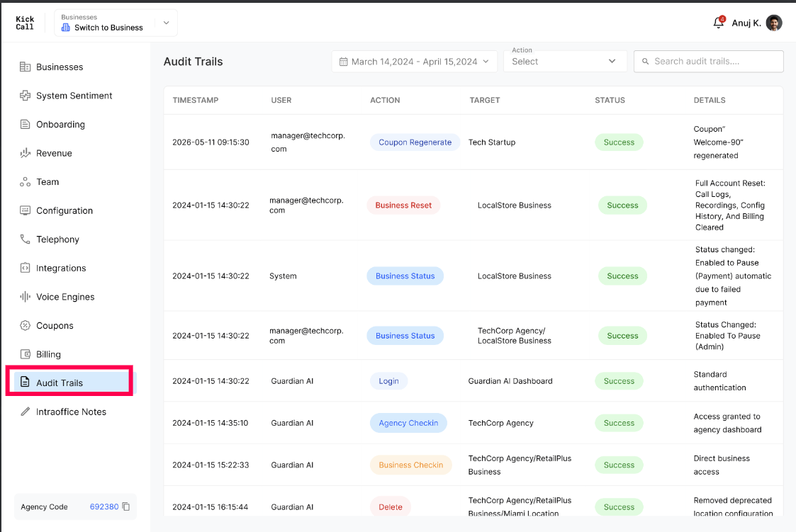
Task: Click the 692380 agency code link
Action: tap(104, 506)
